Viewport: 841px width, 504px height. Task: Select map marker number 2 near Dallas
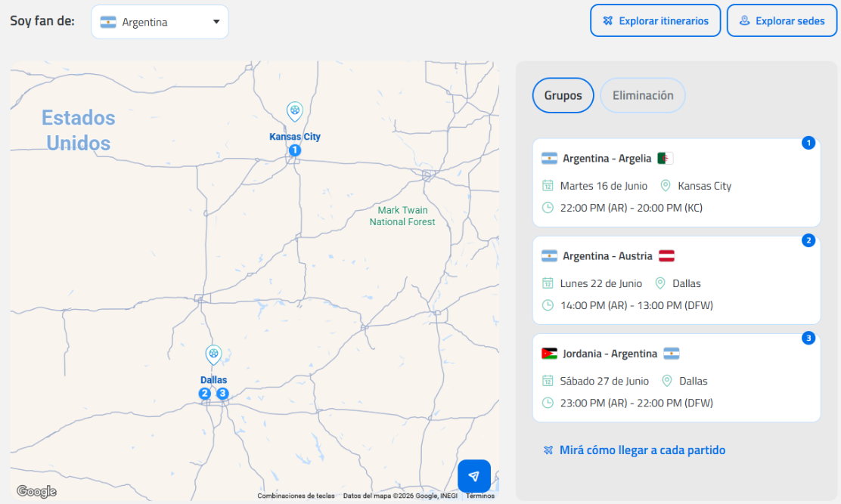point(205,394)
